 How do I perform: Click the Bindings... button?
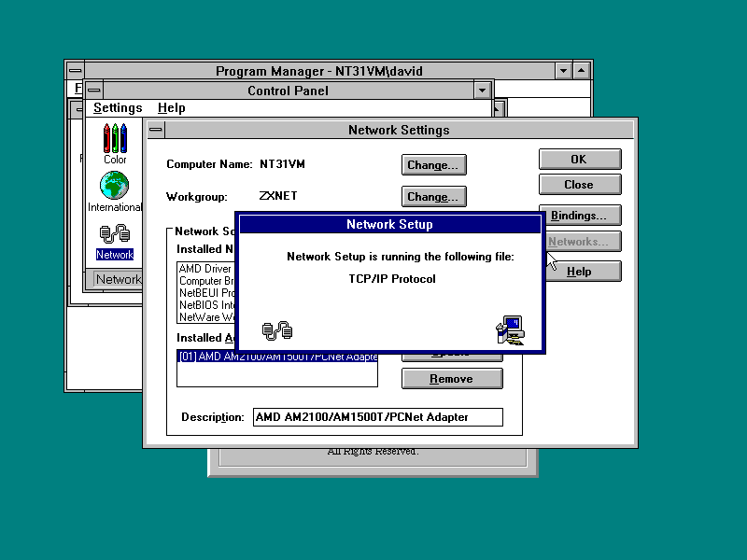(x=579, y=216)
